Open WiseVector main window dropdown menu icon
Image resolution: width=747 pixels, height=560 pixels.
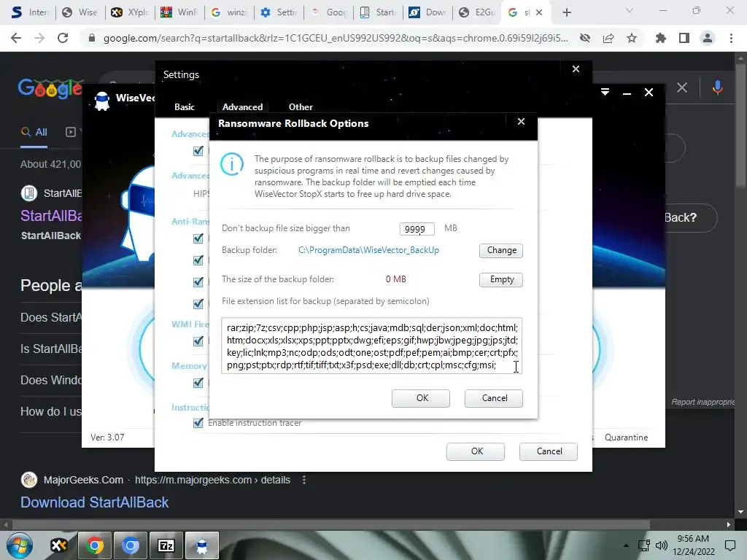pos(605,93)
